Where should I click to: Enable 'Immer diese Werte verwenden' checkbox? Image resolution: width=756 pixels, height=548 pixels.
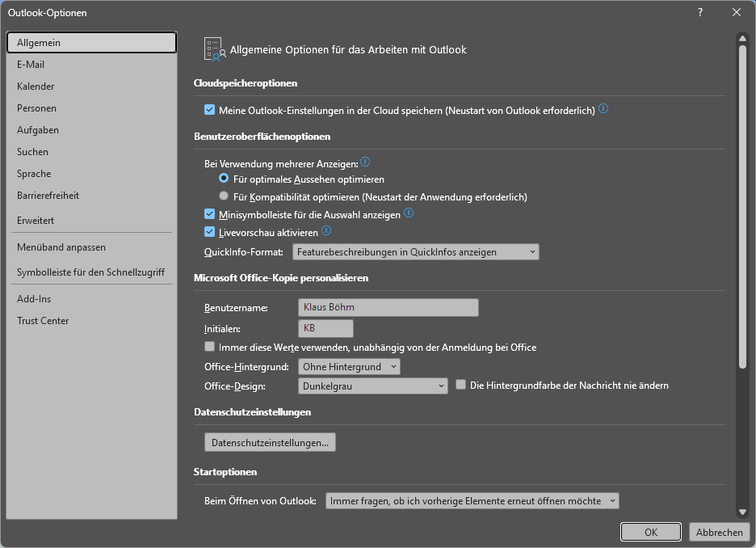click(209, 347)
